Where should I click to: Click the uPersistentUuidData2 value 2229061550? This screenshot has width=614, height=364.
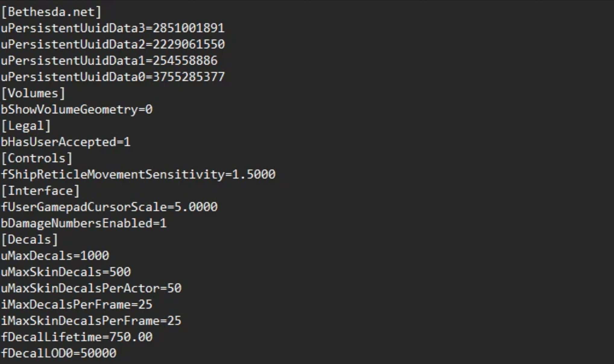click(x=189, y=45)
